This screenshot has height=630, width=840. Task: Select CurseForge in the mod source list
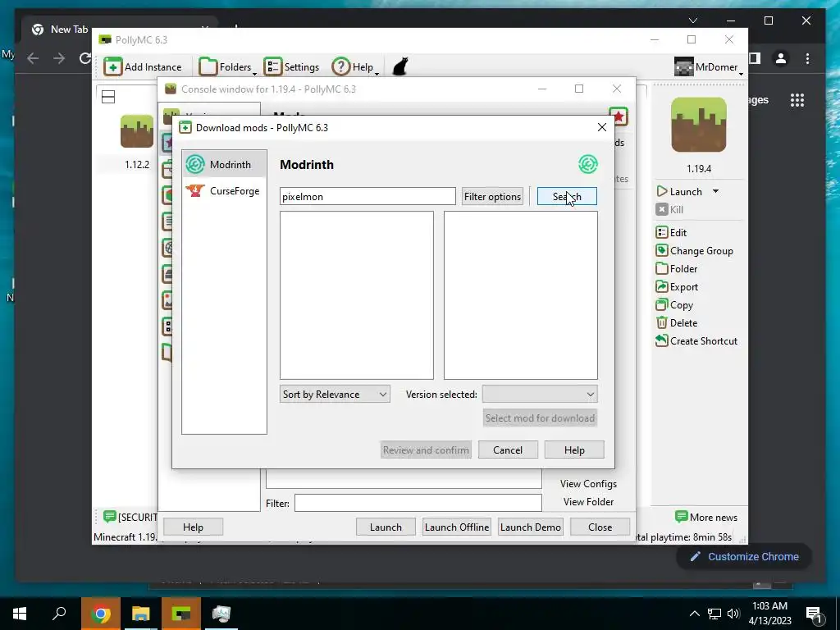click(225, 190)
